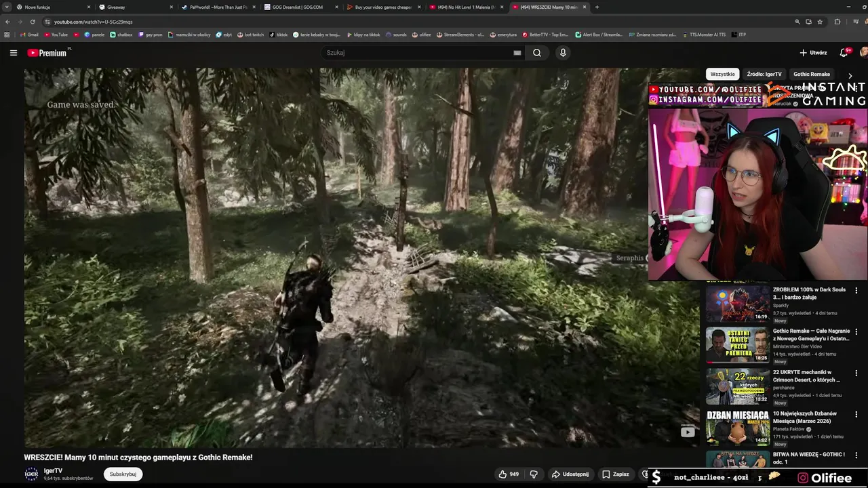Open the bot twitch bookmark
Image resolution: width=868 pixels, height=488 pixels.
pos(250,35)
